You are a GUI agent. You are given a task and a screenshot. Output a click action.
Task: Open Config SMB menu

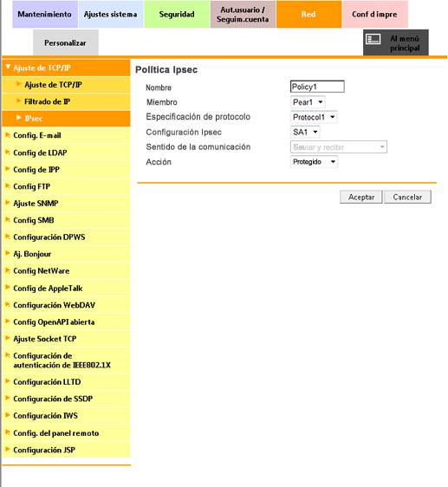[66, 220]
